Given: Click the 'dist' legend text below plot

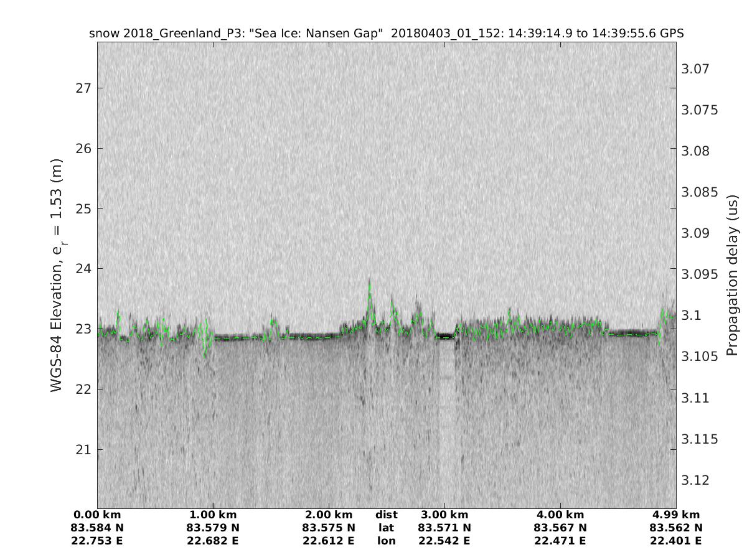Looking at the screenshot, I should pos(386,515).
